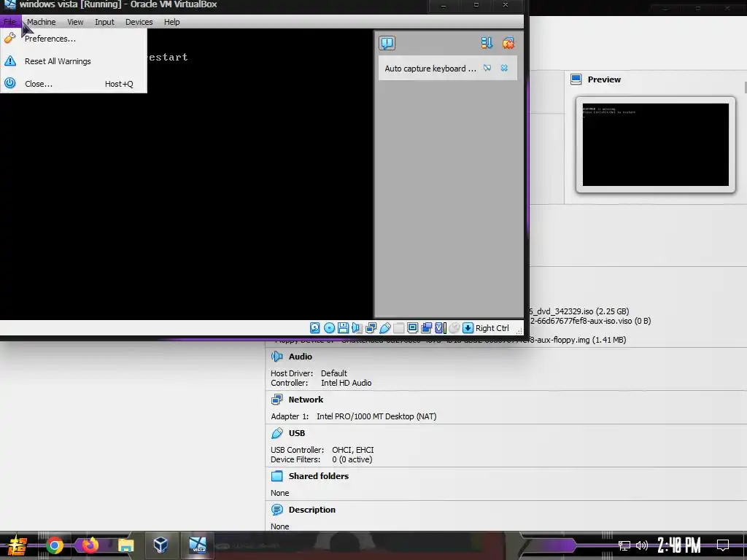The height and width of the screenshot is (560, 747).
Task: Click the recording status bar icon
Action: [x=426, y=328]
